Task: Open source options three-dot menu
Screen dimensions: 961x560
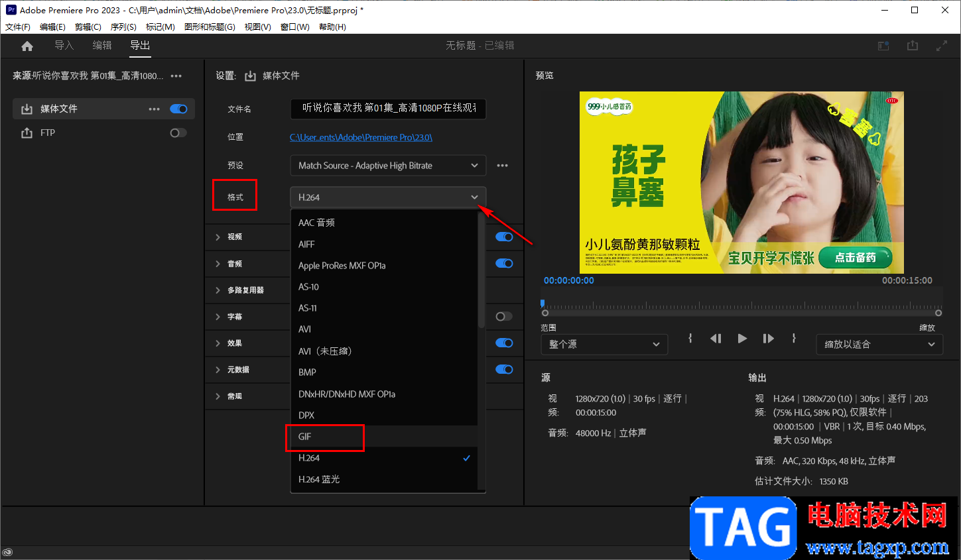Action: click(x=176, y=76)
